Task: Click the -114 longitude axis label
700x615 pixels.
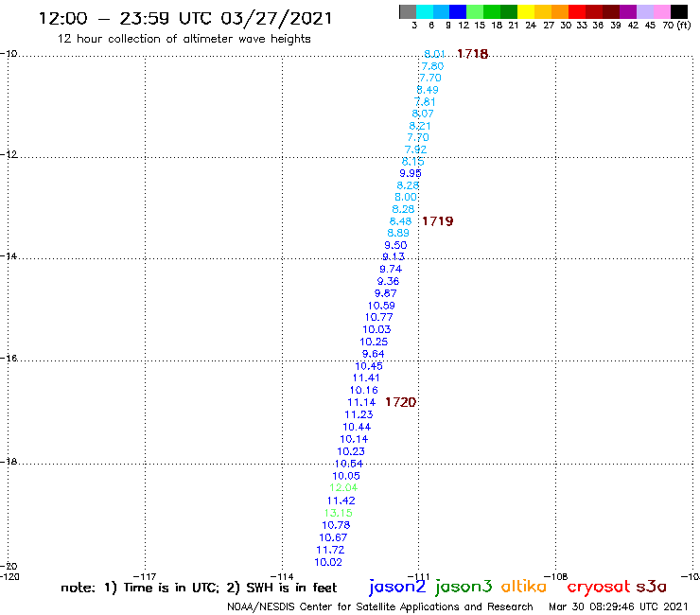Action: click(282, 577)
